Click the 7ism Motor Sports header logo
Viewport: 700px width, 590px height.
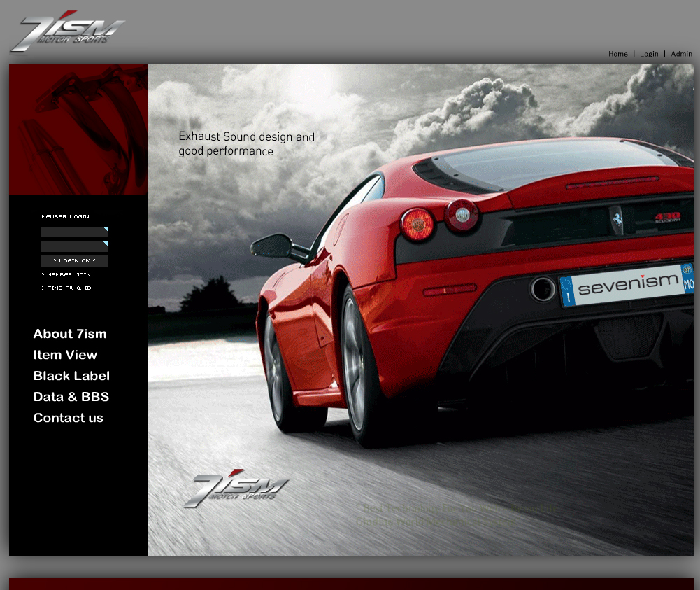point(67,32)
